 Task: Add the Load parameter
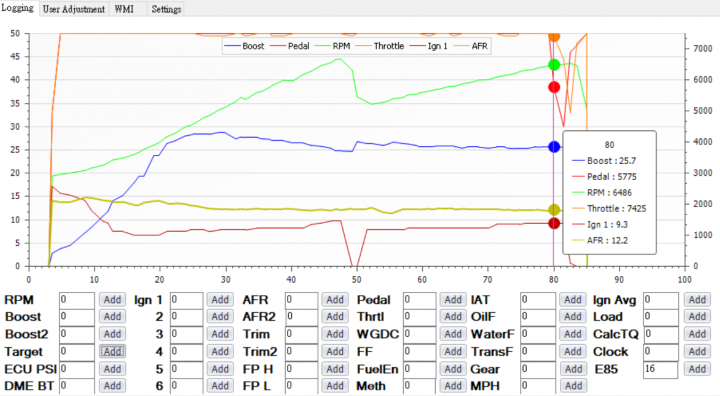tap(697, 317)
